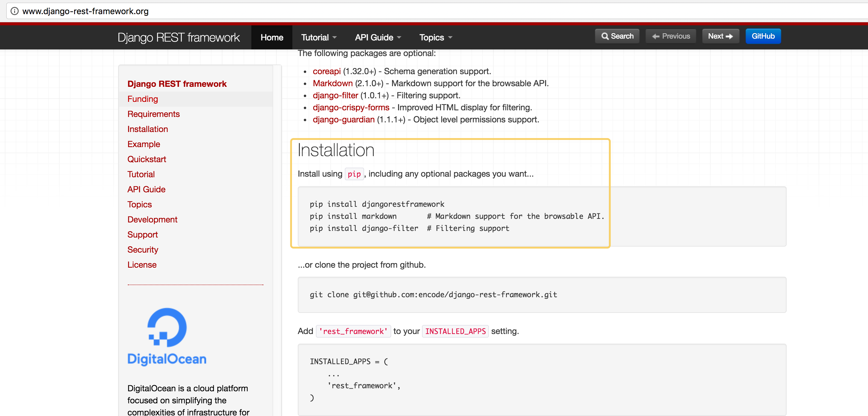Open the django-guardian link

pyautogui.click(x=343, y=120)
